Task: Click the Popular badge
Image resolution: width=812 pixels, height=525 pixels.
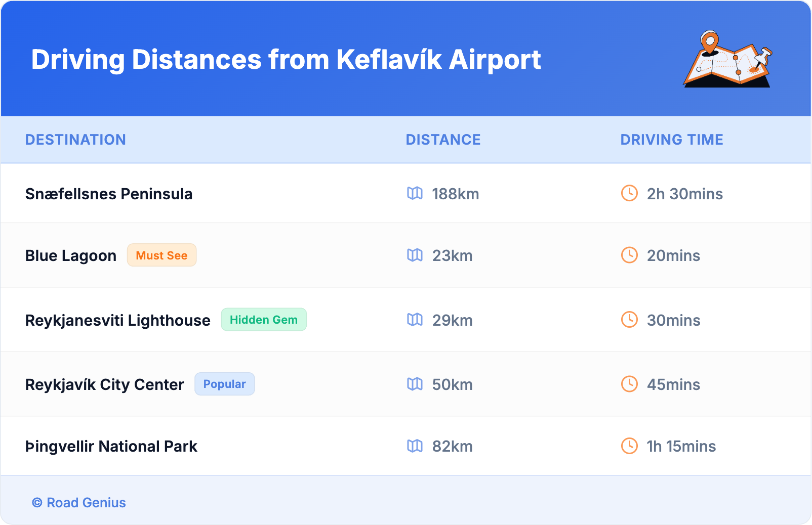Action: (224, 384)
